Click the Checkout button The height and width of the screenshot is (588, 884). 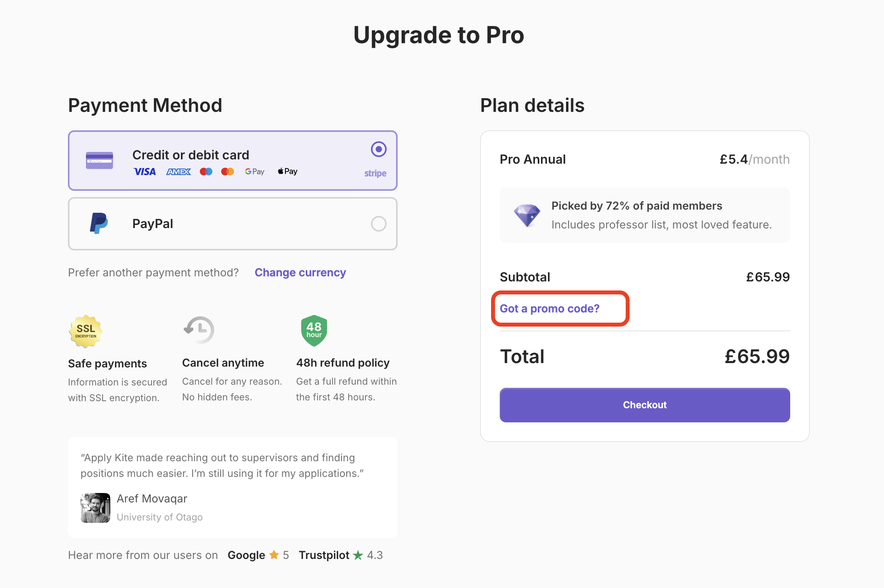(x=645, y=405)
